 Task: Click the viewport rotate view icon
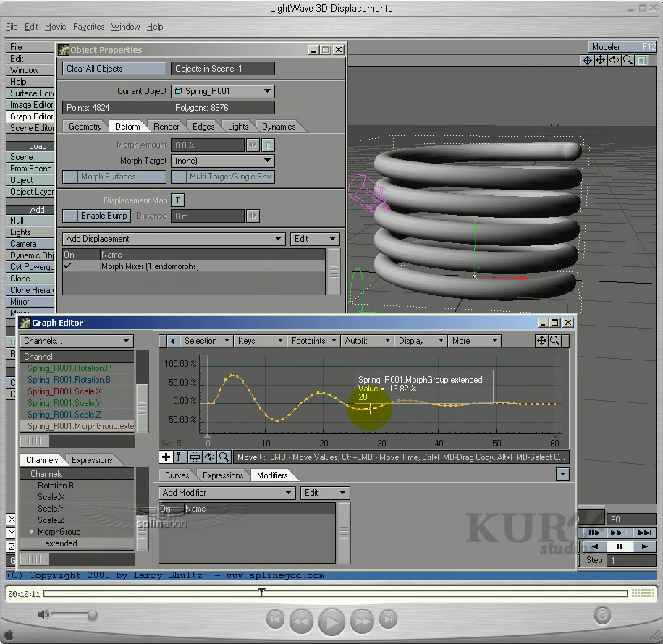614,61
